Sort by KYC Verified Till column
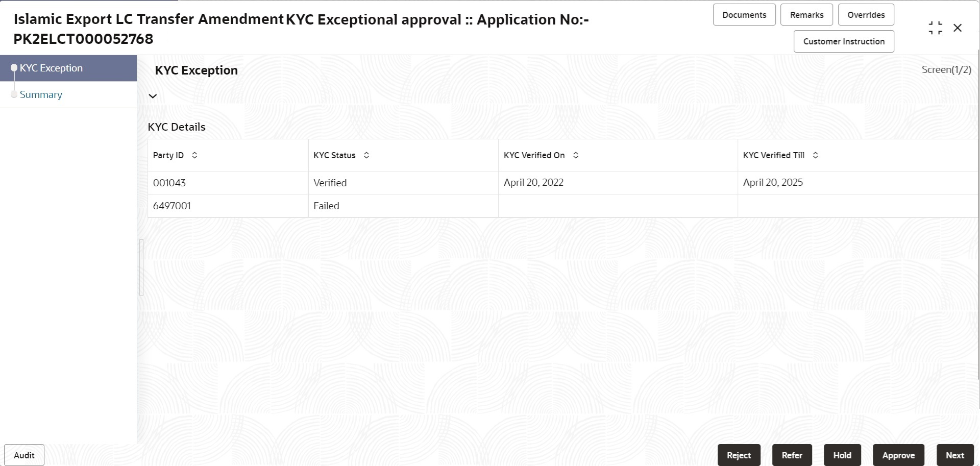 tap(815, 155)
